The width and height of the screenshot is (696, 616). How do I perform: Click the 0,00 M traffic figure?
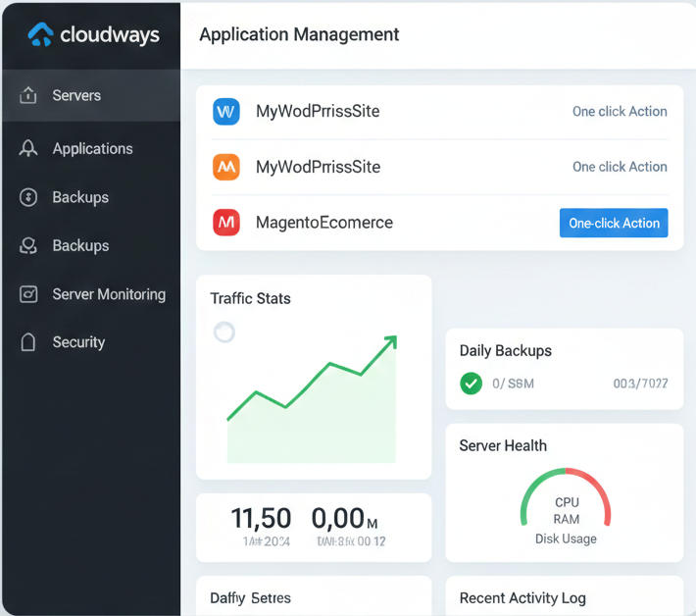pyautogui.click(x=344, y=518)
